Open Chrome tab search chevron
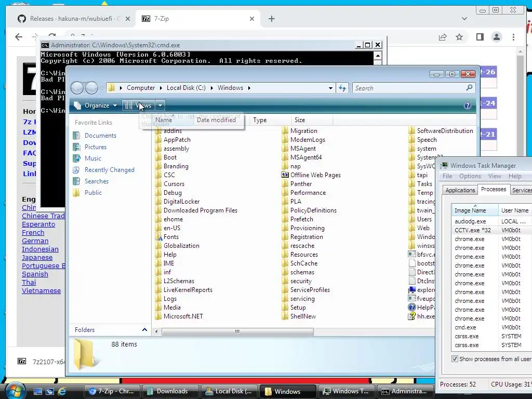The image size is (532, 399). 464,19
